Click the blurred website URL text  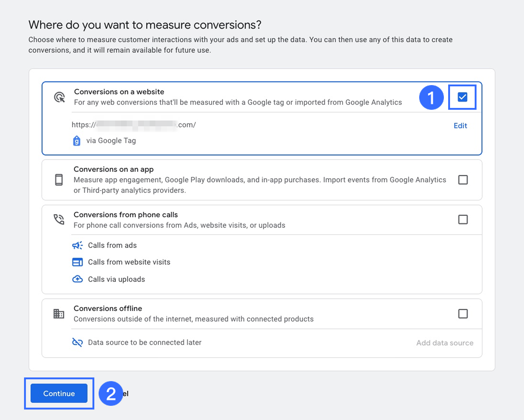[134, 125]
